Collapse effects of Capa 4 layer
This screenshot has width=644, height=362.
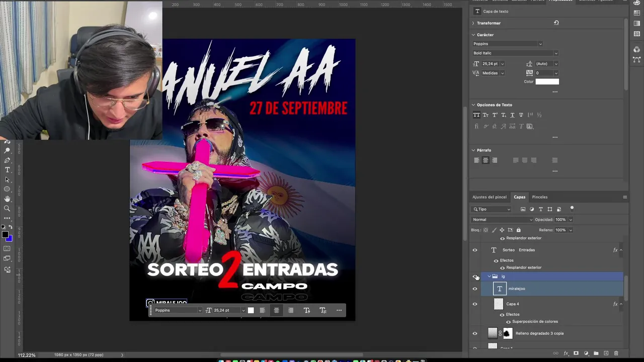click(621, 304)
